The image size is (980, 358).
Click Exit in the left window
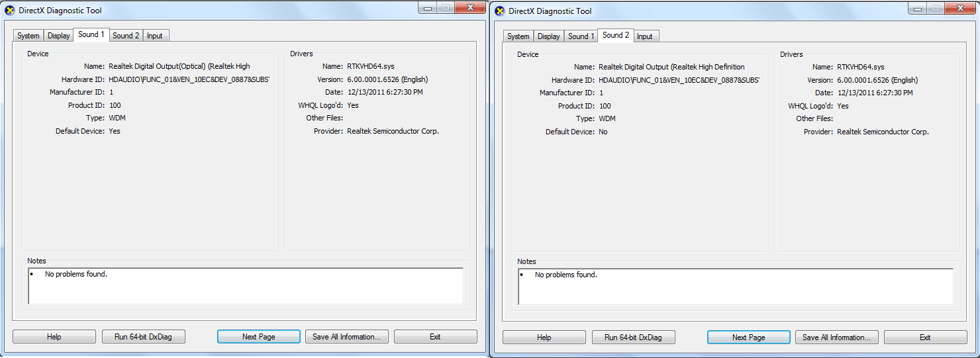coord(435,337)
